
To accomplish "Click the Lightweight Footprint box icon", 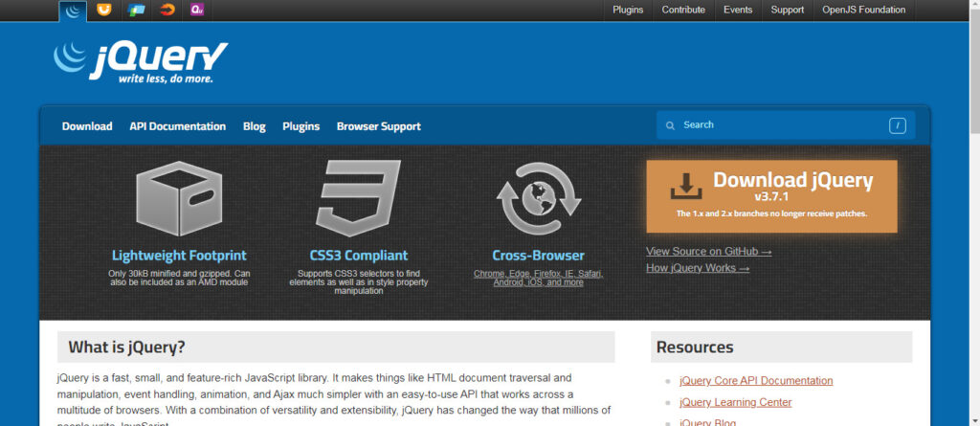I will pos(179,198).
